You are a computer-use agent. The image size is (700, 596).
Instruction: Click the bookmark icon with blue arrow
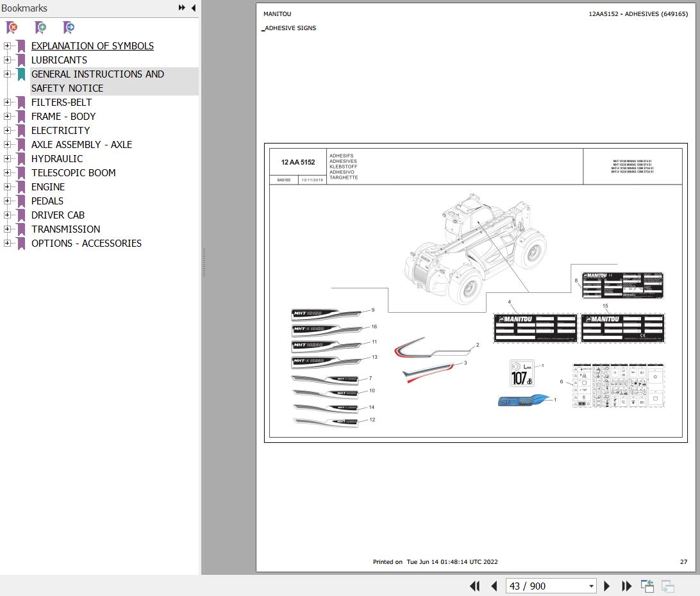69,28
